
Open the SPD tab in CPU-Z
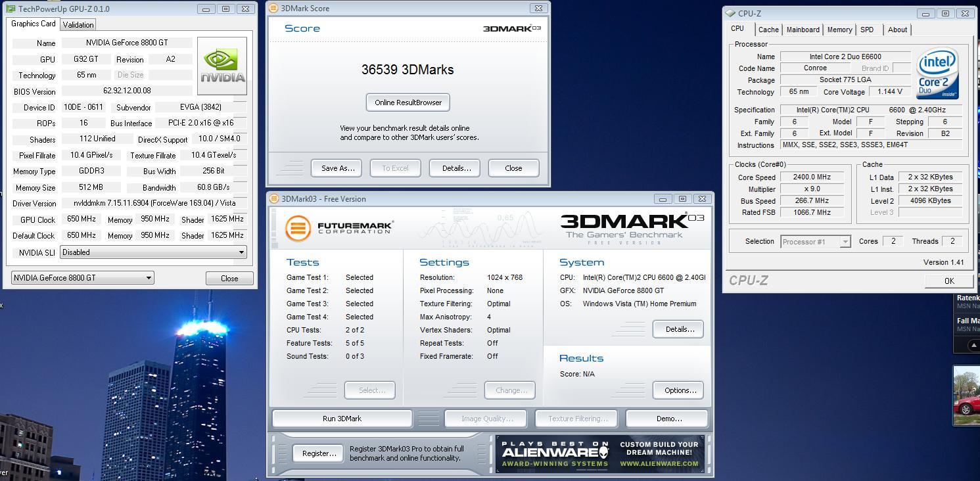click(x=867, y=30)
